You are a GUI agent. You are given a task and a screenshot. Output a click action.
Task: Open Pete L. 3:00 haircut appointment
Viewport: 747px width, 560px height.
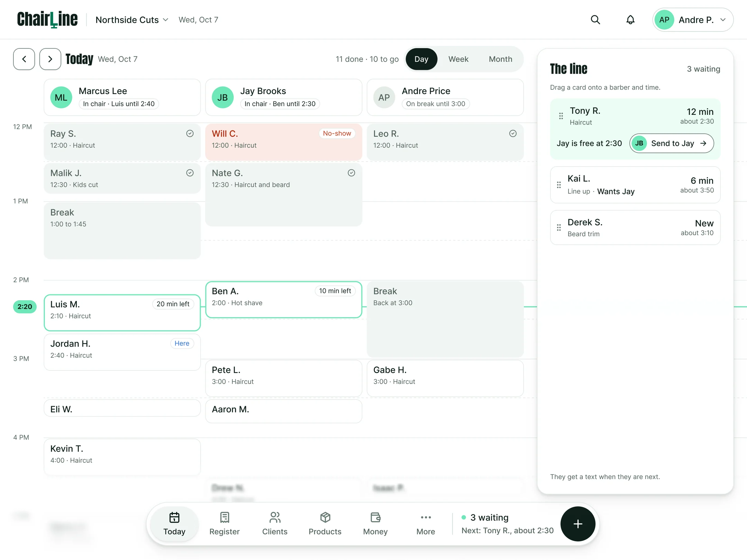[284, 378]
